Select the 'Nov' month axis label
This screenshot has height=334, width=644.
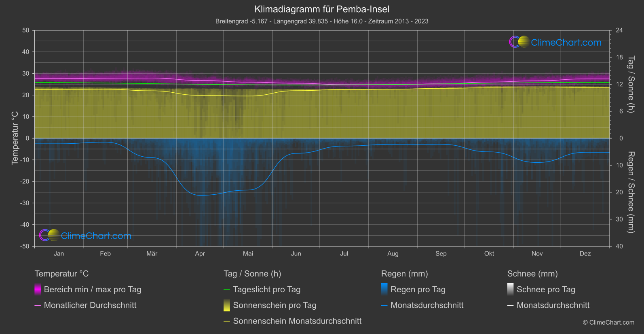coord(537,253)
